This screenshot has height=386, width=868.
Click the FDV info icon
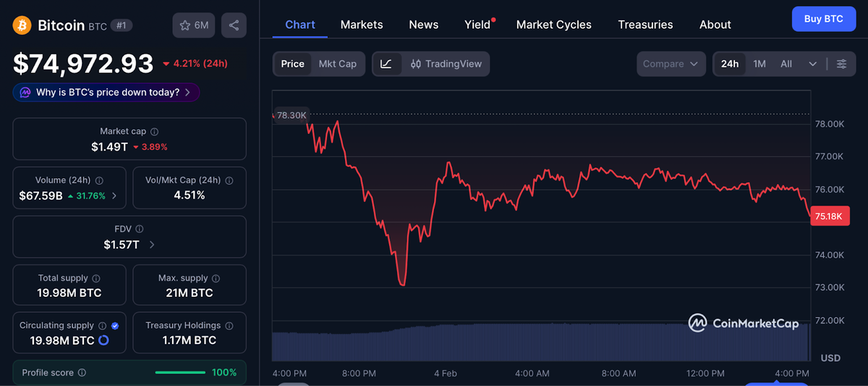pos(139,229)
